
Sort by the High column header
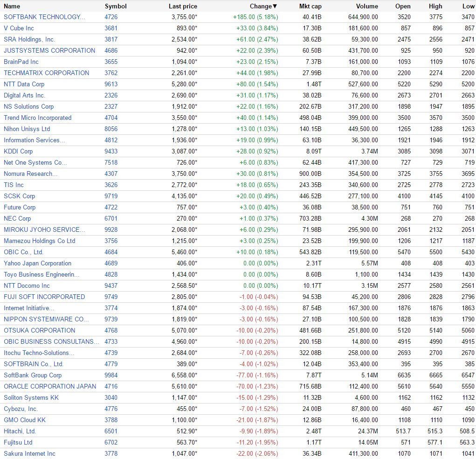(x=435, y=6)
